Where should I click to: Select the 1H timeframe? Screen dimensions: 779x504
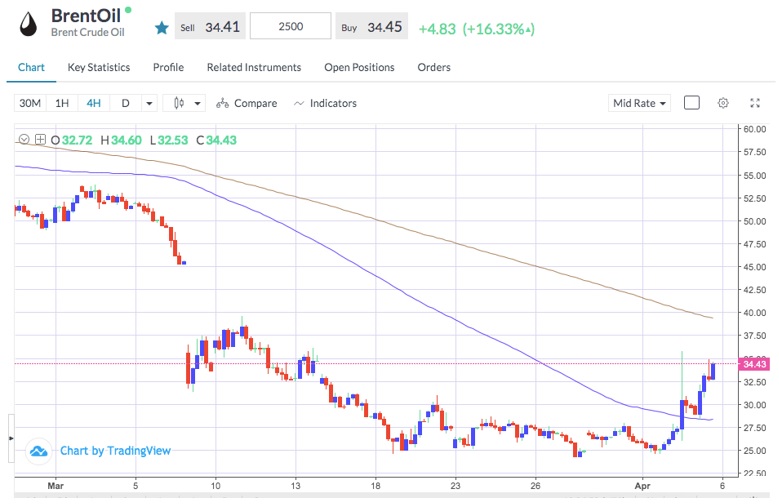click(62, 103)
